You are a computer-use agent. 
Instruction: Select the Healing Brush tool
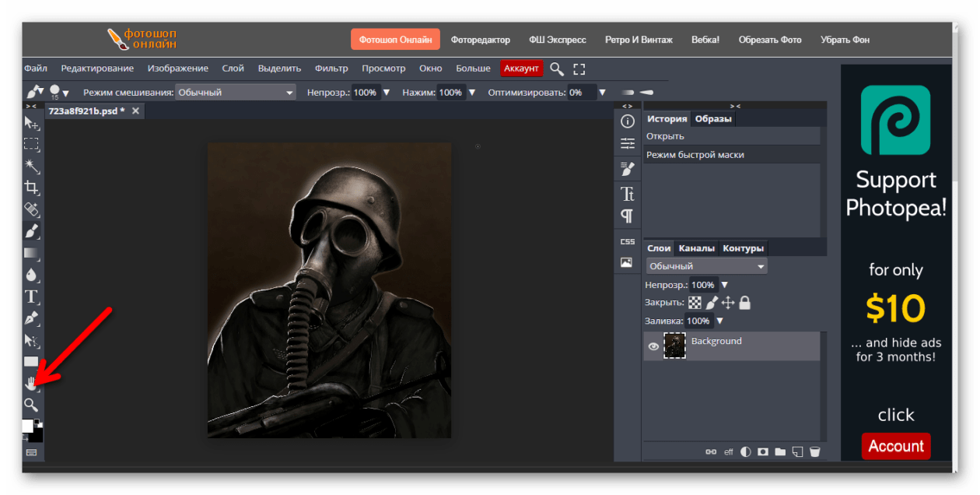coord(31,209)
